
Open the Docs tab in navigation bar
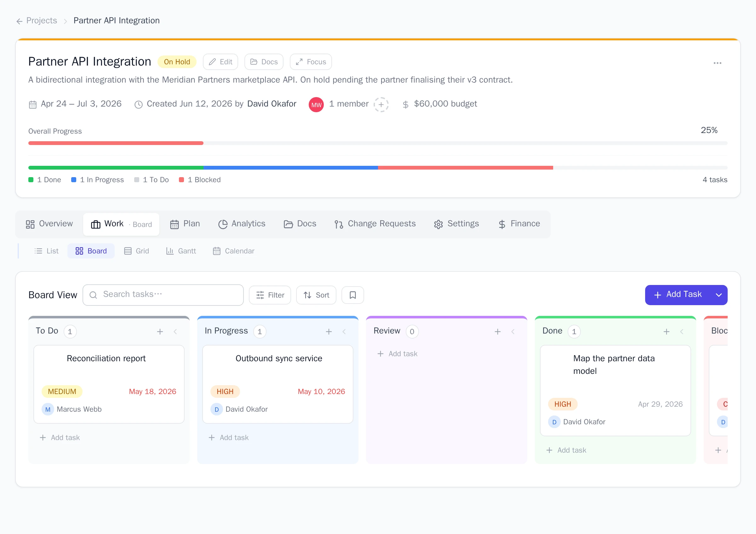point(300,224)
